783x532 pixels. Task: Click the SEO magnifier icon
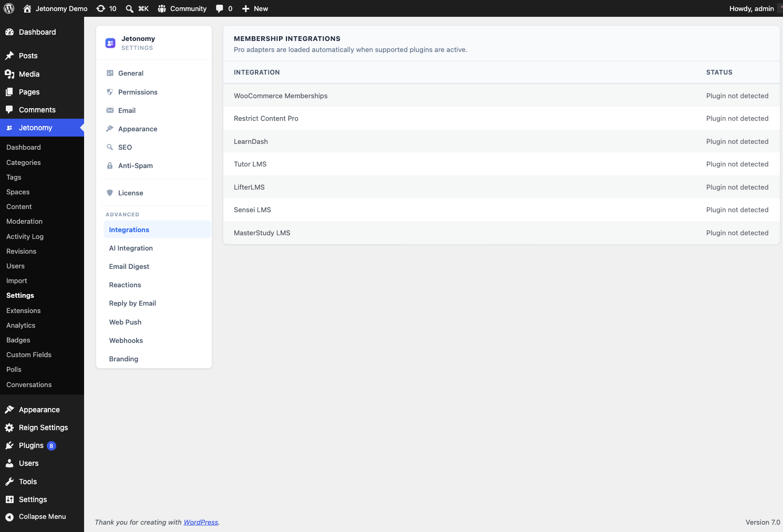click(x=110, y=147)
